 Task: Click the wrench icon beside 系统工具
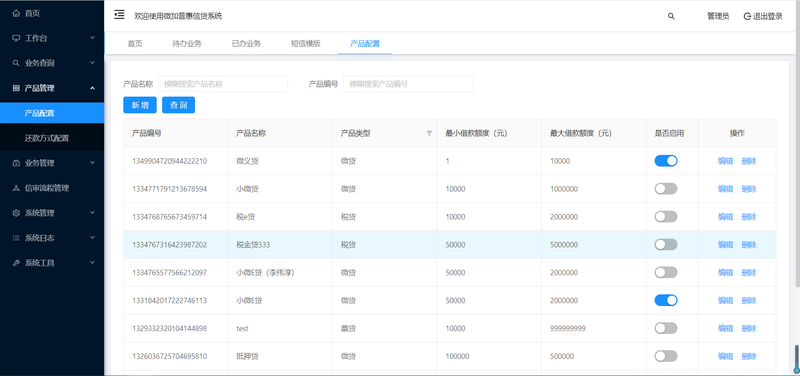16,263
